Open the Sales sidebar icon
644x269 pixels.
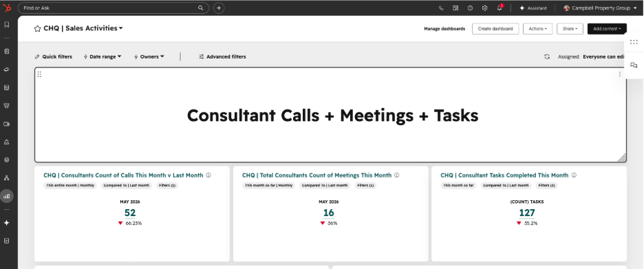click(7, 105)
